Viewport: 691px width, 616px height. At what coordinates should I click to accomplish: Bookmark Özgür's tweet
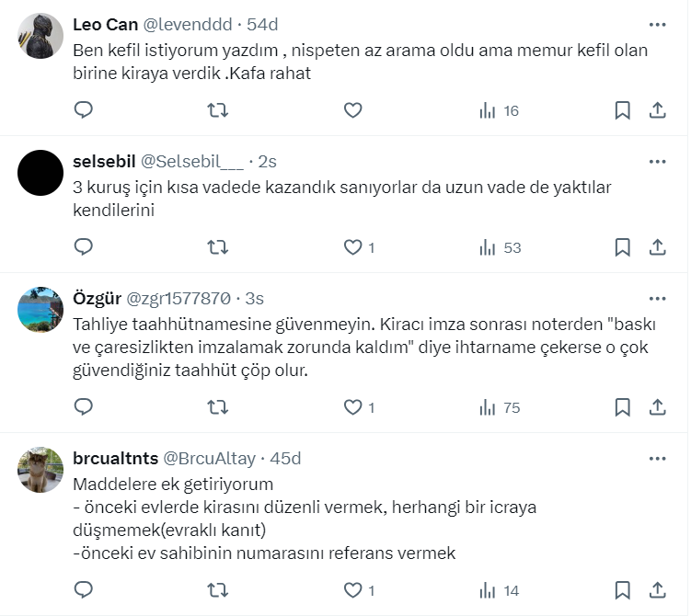click(622, 407)
